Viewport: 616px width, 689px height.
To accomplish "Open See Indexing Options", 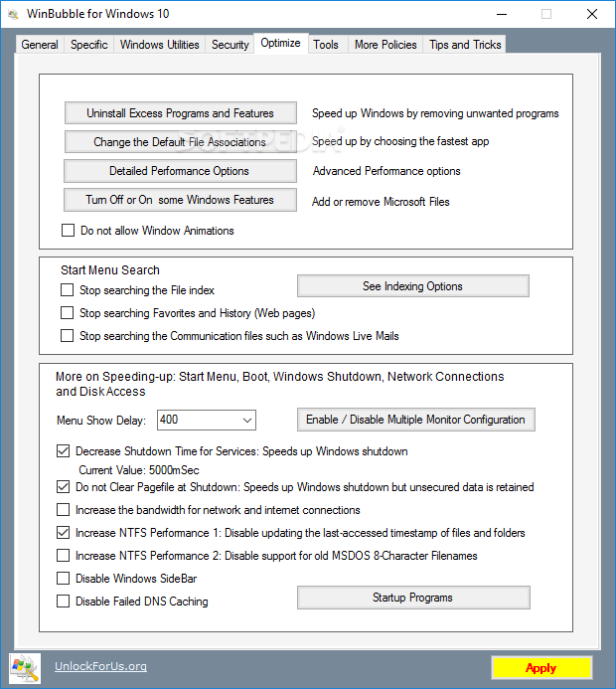I will (412, 286).
